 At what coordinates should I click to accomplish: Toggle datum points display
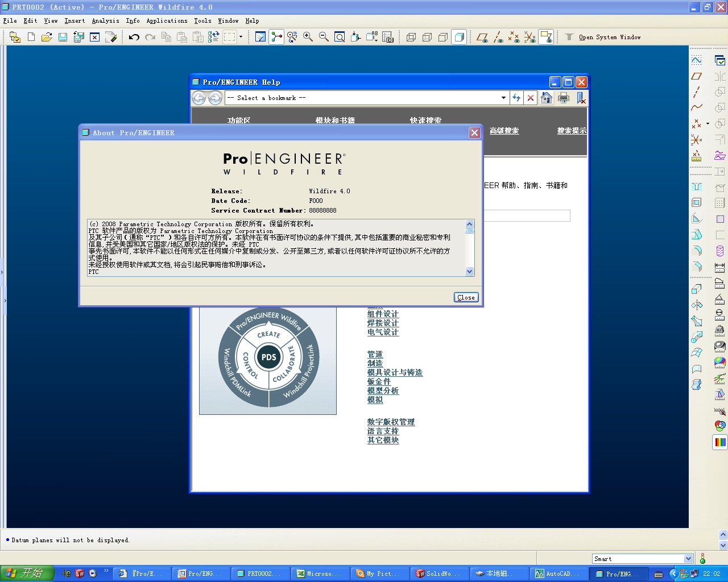pyautogui.click(x=514, y=38)
